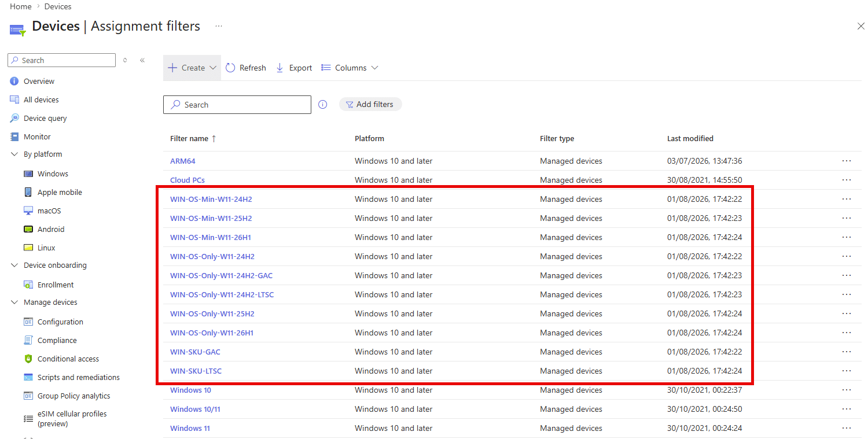Viewport: 868px width, 439px height.
Task: Collapse the By platform section
Action: (x=14, y=154)
